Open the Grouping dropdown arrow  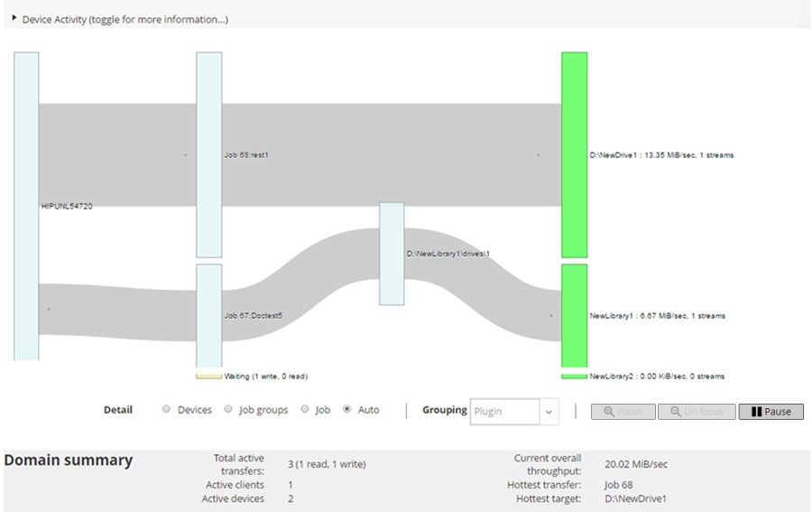coord(549,412)
